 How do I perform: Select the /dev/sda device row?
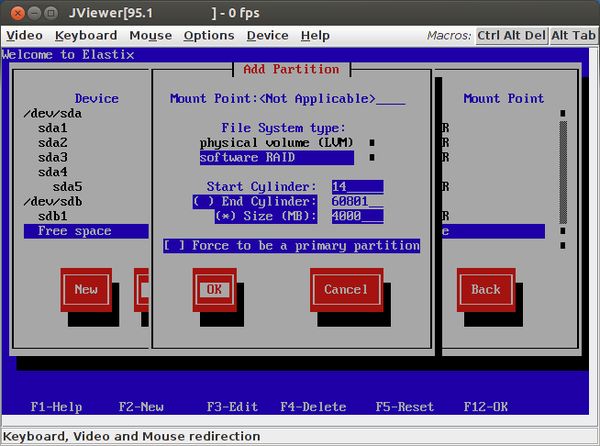click(x=53, y=114)
